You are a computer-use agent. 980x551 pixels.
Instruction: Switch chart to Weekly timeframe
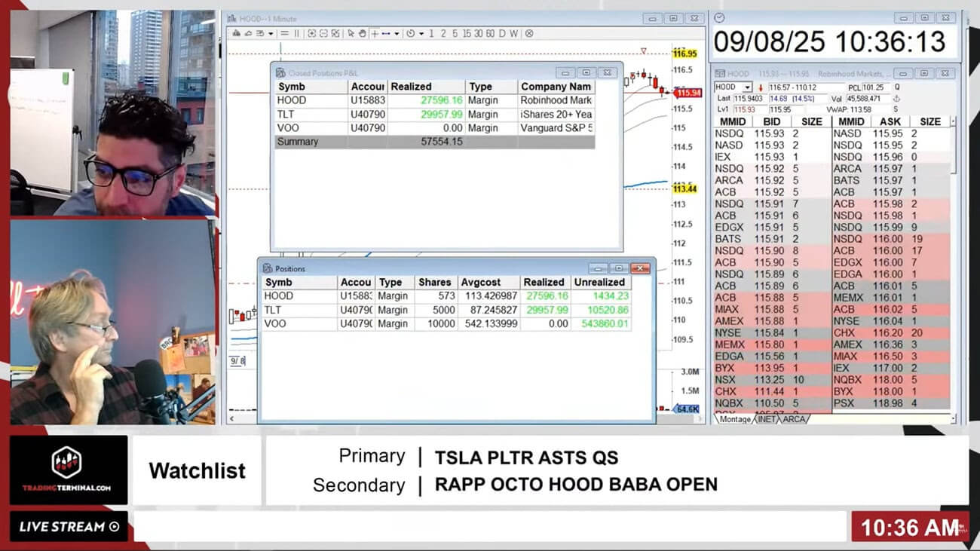(x=514, y=33)
